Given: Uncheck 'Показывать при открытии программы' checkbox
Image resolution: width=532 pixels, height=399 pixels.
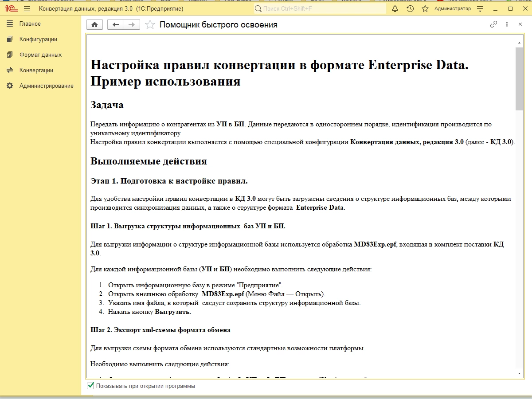Looking at the screenshot, I should 91,386.
